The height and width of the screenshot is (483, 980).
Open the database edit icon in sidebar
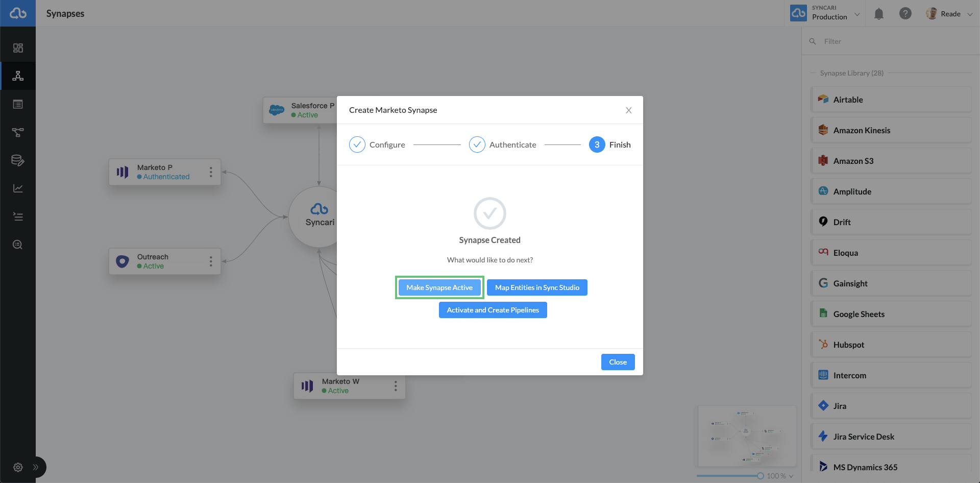(x=18, y=160)
